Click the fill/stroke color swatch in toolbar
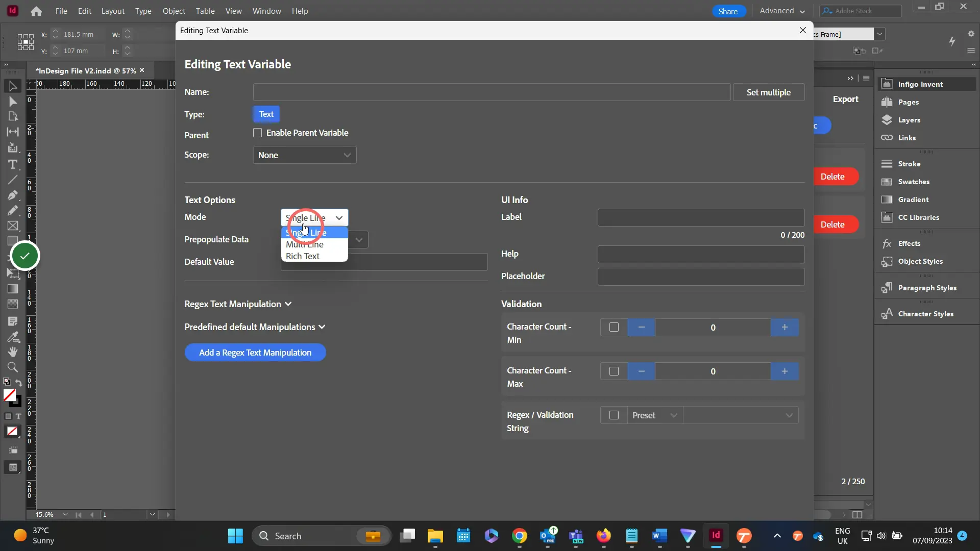Image resolution: width=980 pixels, height=551 pixels. coord(9,395)
